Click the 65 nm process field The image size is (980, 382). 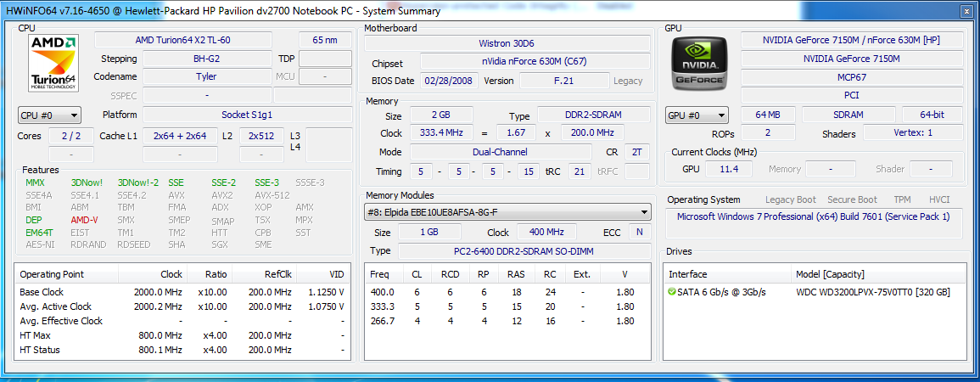pyautogui.click(x=325, y=40)
